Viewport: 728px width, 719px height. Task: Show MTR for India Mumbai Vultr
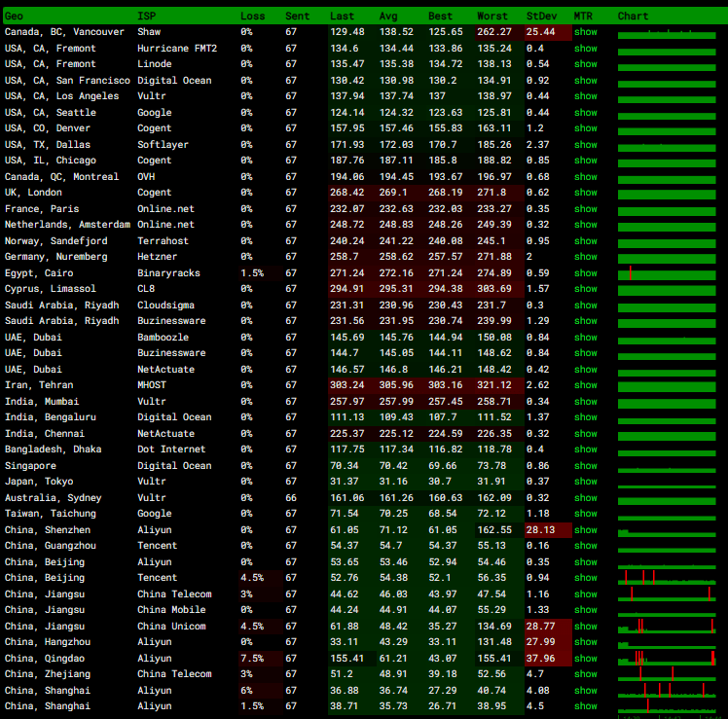pyautogui.click(x=586, y=402)
